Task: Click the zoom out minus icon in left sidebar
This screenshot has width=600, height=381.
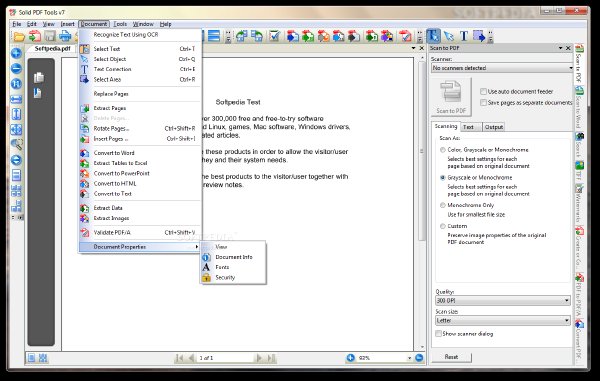Action: coord(16,68)
